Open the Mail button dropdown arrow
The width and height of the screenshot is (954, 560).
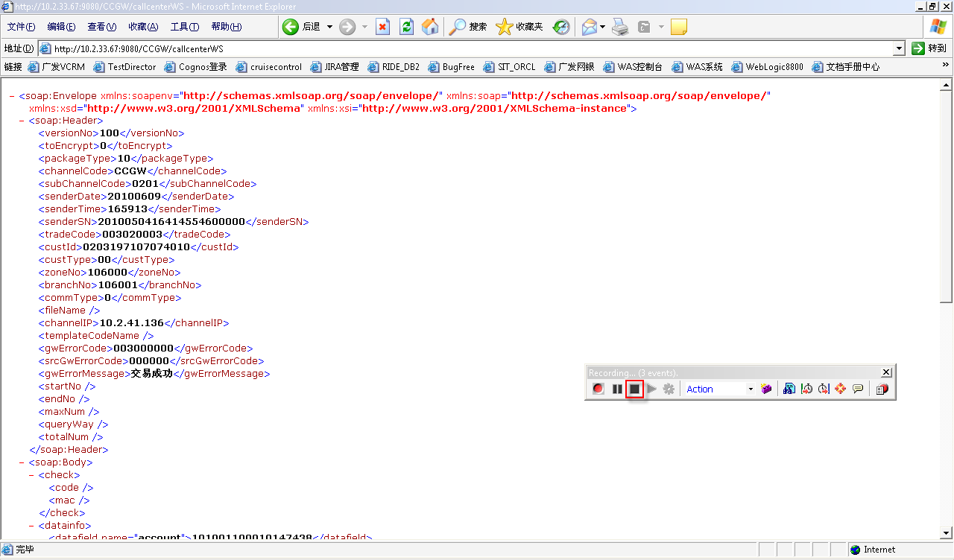602,27
